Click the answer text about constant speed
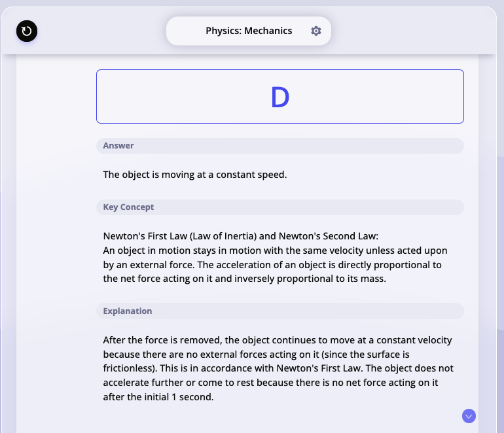 pyautogui.click(x=195, y=175)
